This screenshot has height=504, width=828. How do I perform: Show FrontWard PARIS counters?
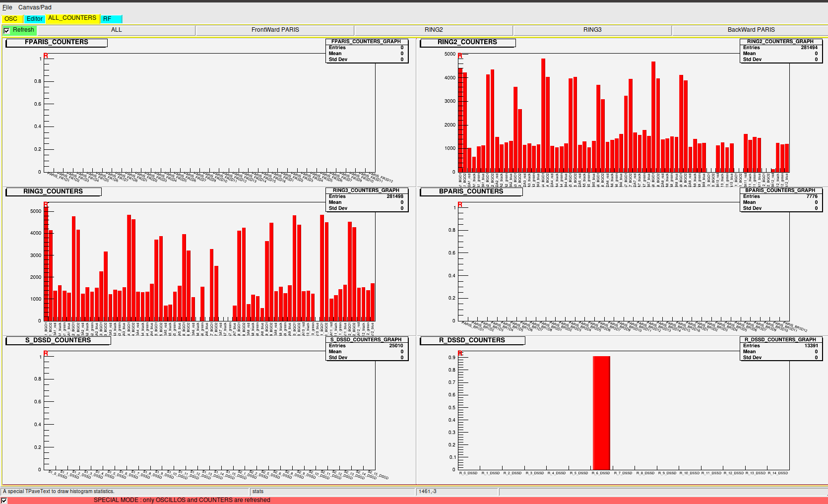[275, 30]
